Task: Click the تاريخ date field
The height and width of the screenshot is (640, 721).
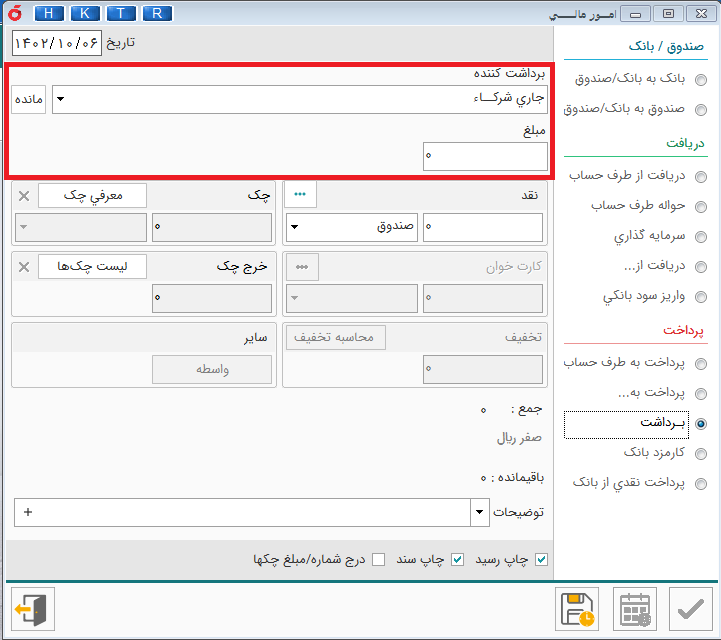Action: (57, 43)
